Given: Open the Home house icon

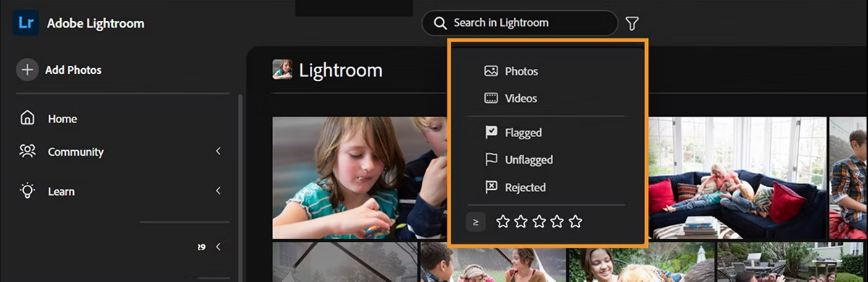Looking at the screenshot, I should click(x=27, y=118).
